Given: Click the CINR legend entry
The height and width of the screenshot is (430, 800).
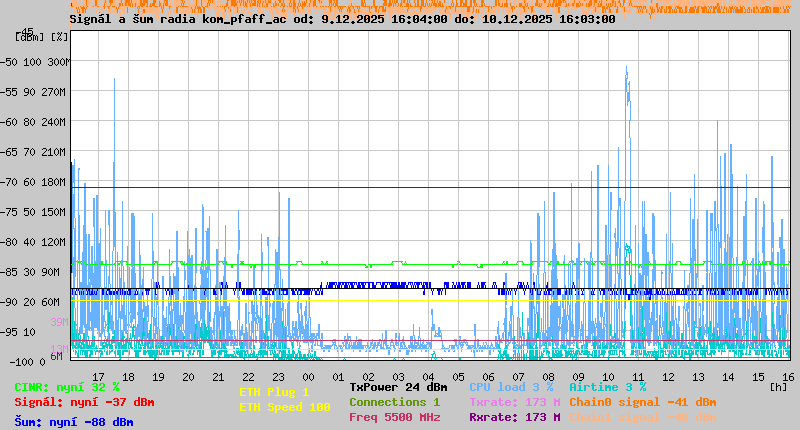Looking at the screenshot, I should coord(67,387).
